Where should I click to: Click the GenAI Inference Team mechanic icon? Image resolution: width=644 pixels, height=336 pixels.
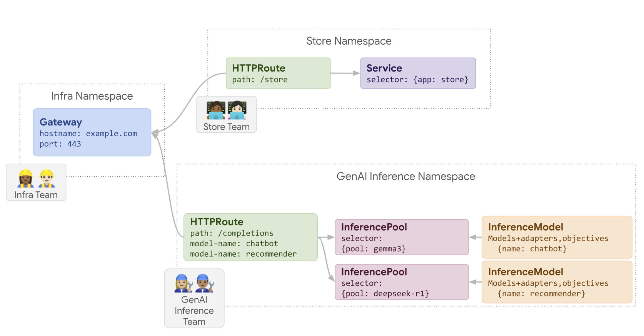coord(194,283)
